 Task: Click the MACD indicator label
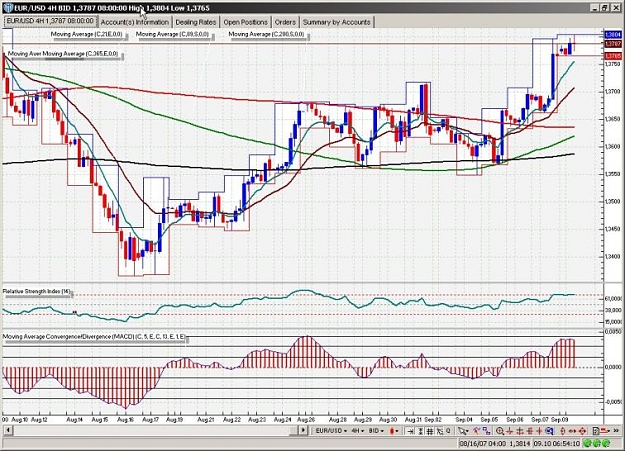94,337
